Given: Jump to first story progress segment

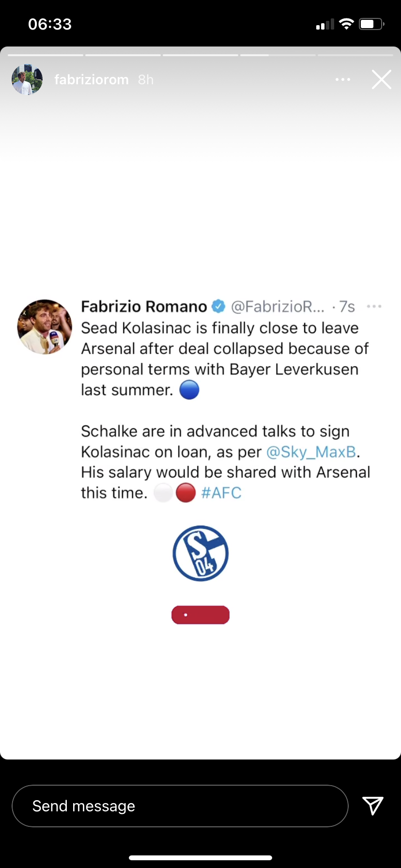Looking at the screenshot, I should click(x=46, y=55).
